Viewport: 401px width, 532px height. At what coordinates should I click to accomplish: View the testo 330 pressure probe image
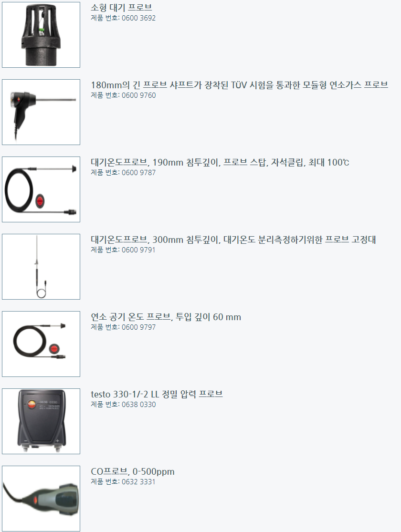click(41, 421)
